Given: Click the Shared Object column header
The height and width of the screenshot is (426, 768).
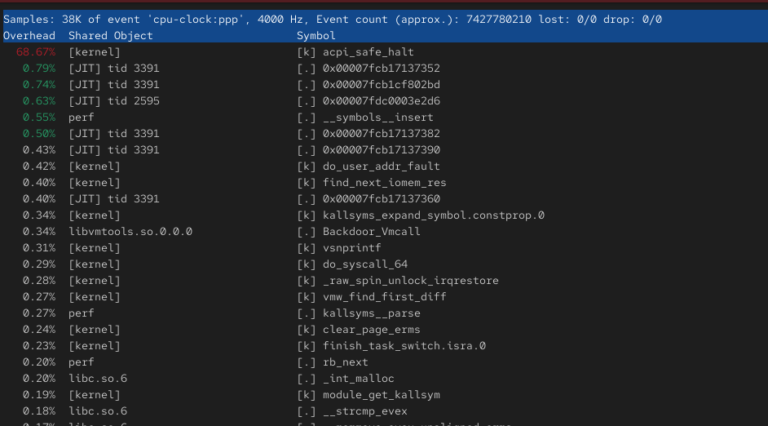Looking at the screenshot, I should point(110,35).
